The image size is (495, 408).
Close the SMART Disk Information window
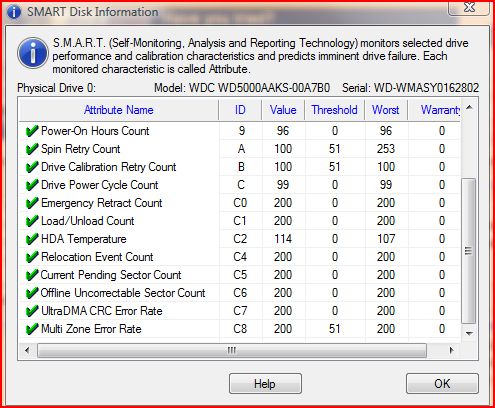coord(469,8)
